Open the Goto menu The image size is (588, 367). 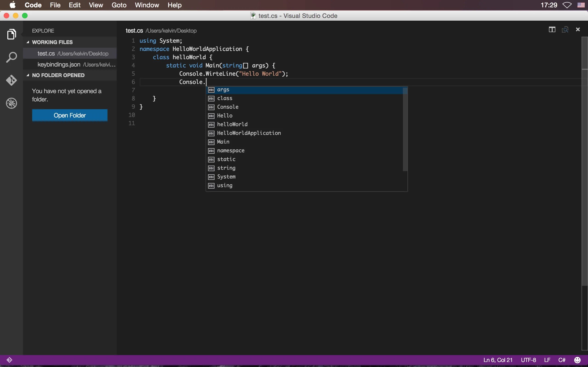119,5
